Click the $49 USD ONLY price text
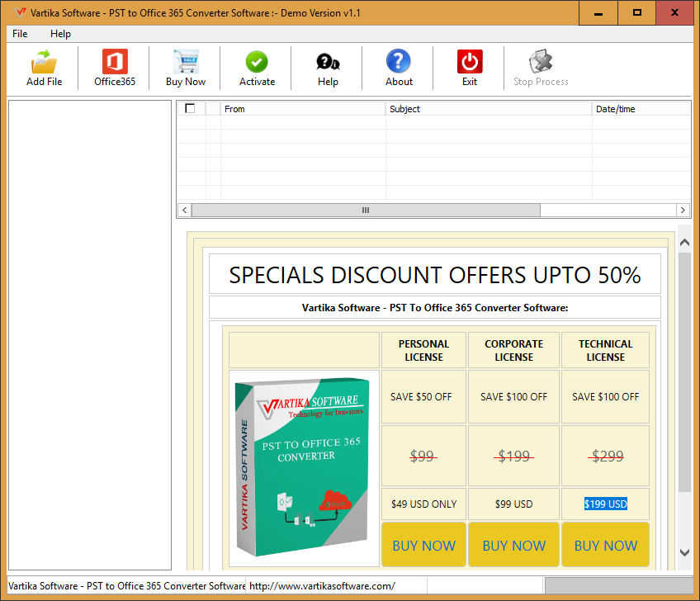 click(x=423, y=504)
